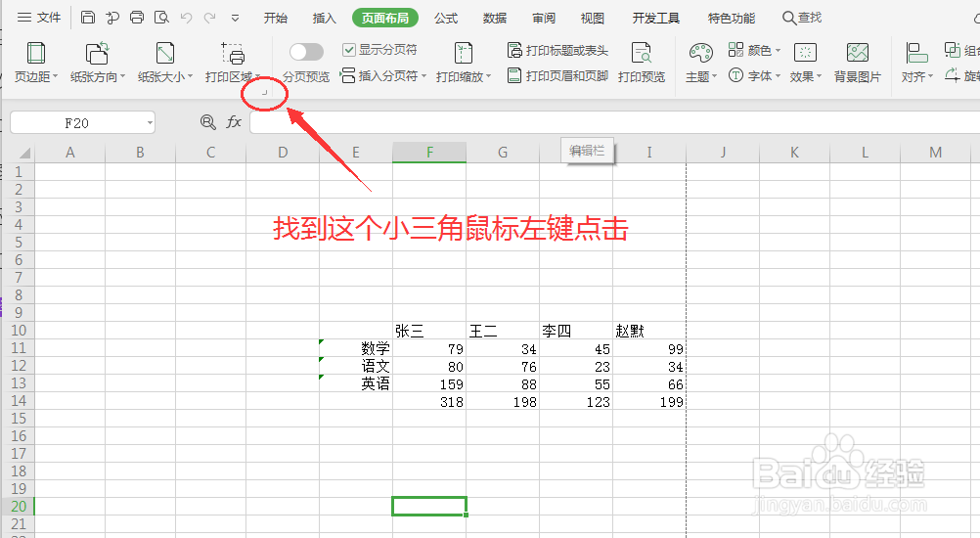Click 打印标题或表头 button
Viewport: 980px width, 538px height.
[557, 50]
